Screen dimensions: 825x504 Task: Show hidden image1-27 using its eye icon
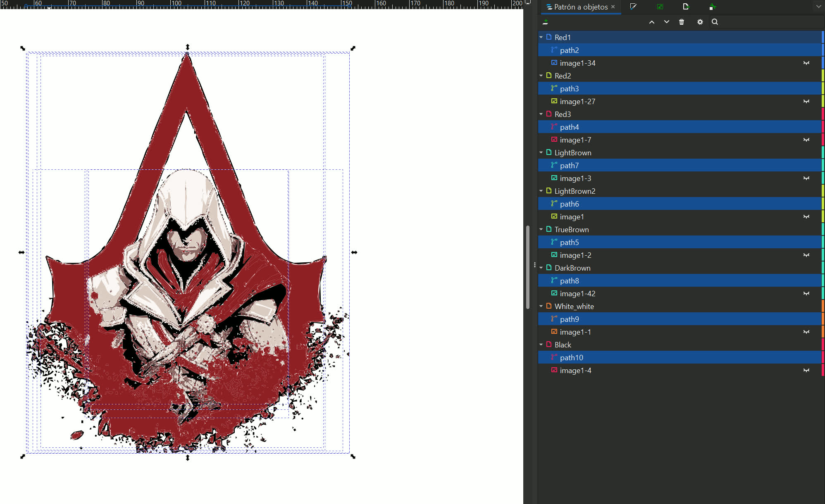point(806,101)
